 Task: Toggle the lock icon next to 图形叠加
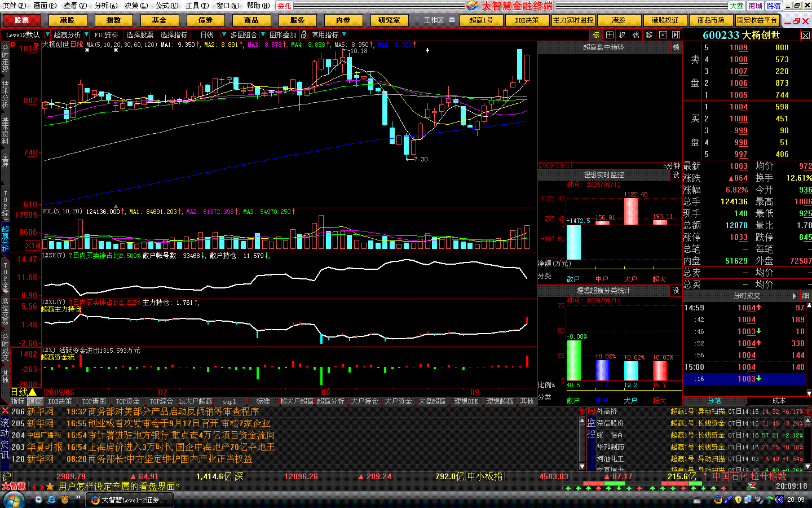pos(304,35)
